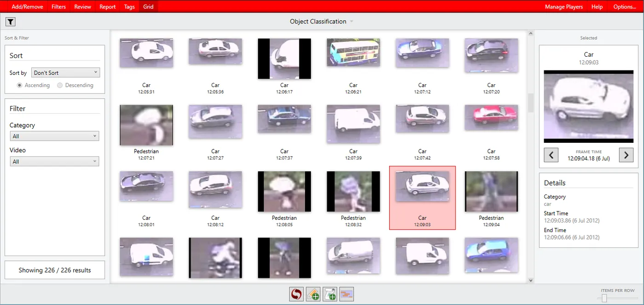Select the Descending radio button

(60, 85)
